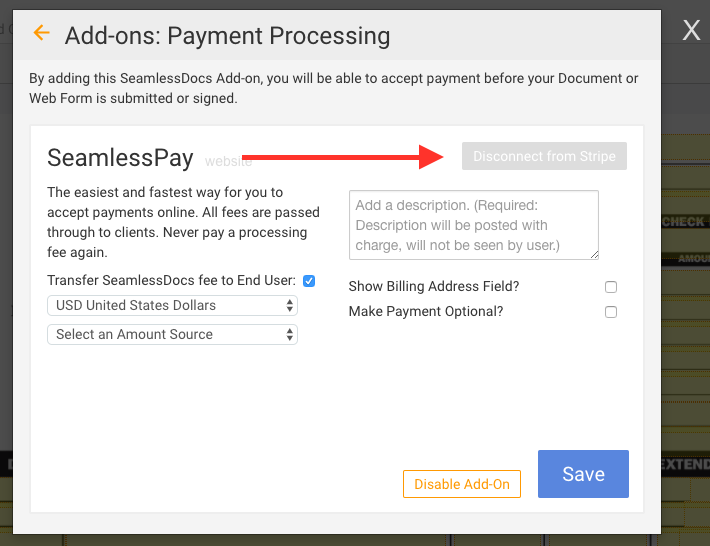This screenshot has height=546, width=710.
Task: Click the Disconnect from Stripe button
Action: click(544, 156)
